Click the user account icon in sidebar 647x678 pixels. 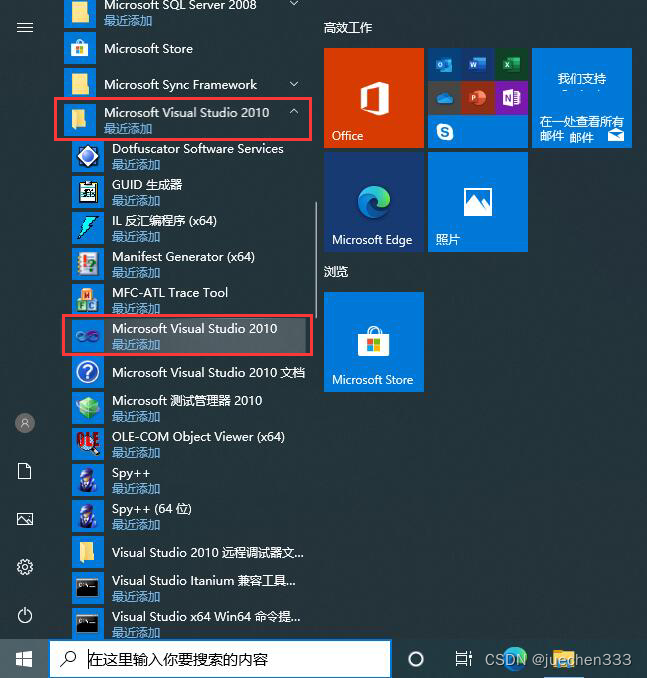tap(25, 423)
